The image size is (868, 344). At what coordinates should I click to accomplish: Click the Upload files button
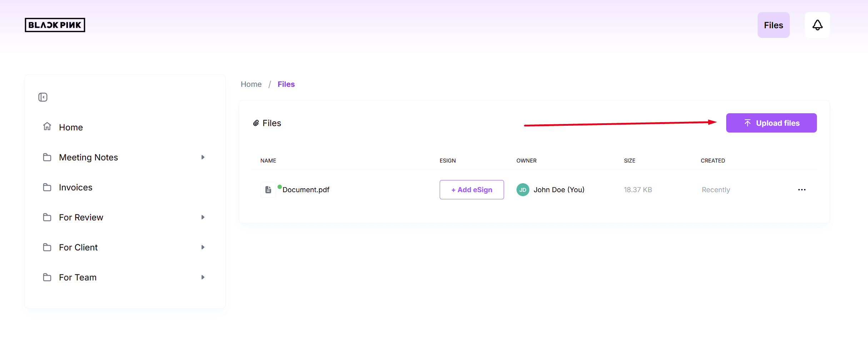[772, 123]
